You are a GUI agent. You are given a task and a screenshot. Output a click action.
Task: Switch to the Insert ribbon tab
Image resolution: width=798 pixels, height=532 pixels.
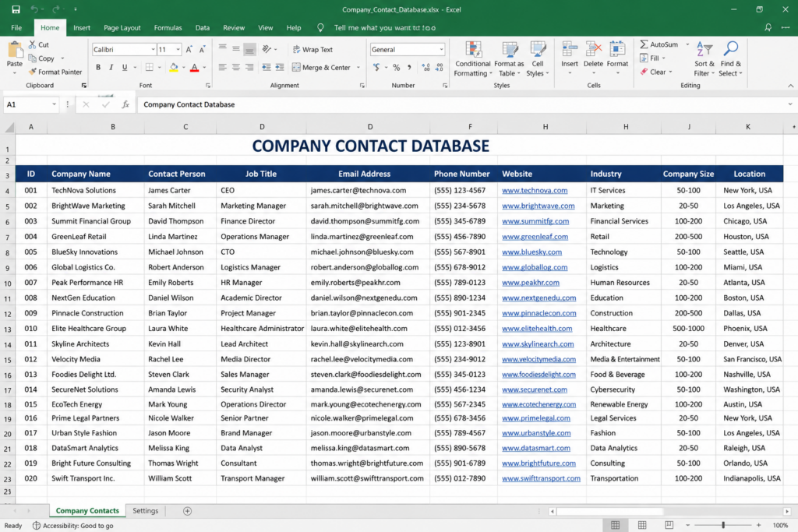click(x=81, y=27)
